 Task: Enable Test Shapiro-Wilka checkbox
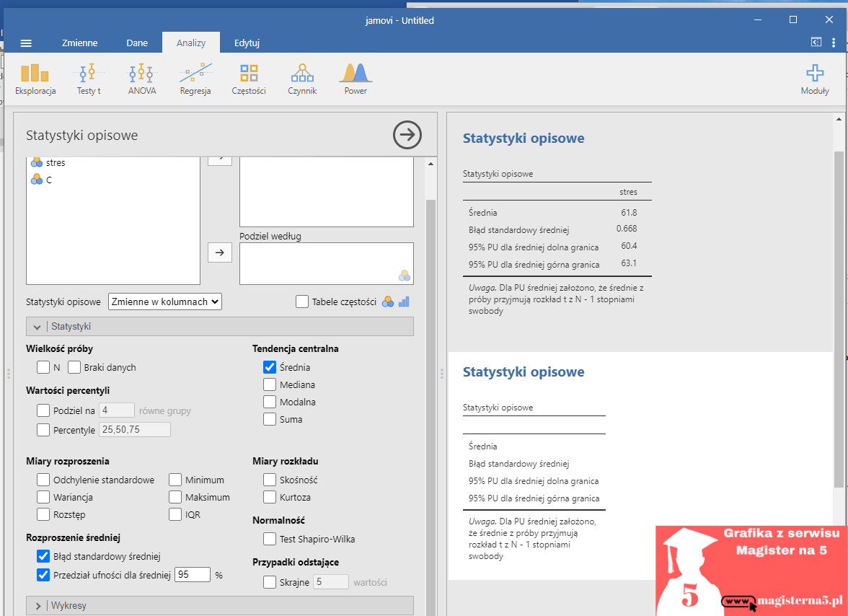click(x=270, y=539)
